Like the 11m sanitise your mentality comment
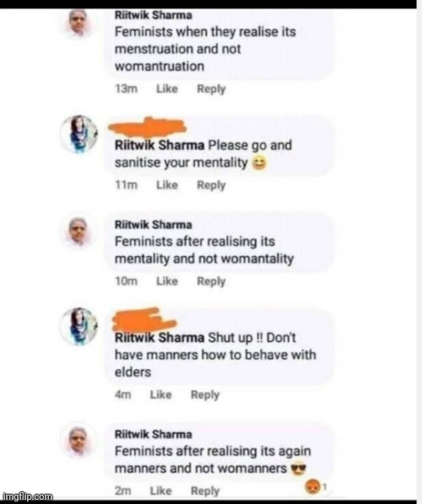 (x=167, y=185)
